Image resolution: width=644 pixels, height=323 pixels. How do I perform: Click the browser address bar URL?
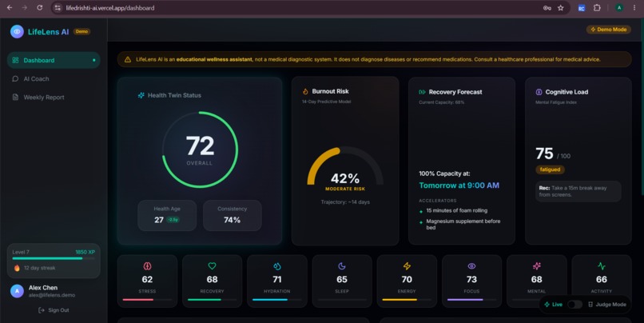click(x=110, y=8)
